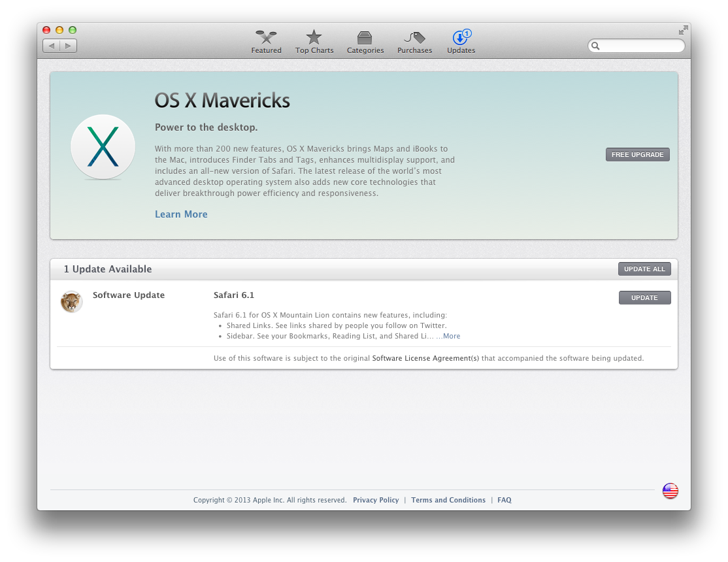Open the Purchases tag icon
The height and width of the screenshot is (562, 728).
(x=414, y=37)
